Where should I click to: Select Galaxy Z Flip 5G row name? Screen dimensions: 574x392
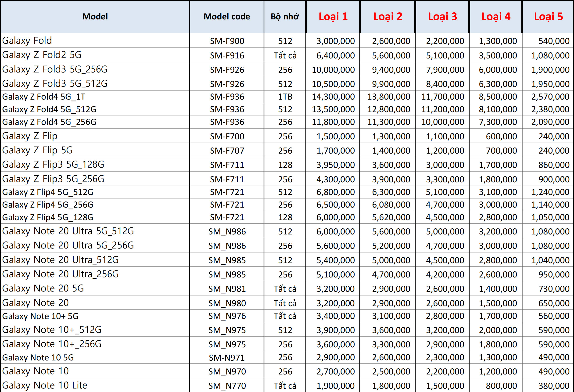pos(37,150)
